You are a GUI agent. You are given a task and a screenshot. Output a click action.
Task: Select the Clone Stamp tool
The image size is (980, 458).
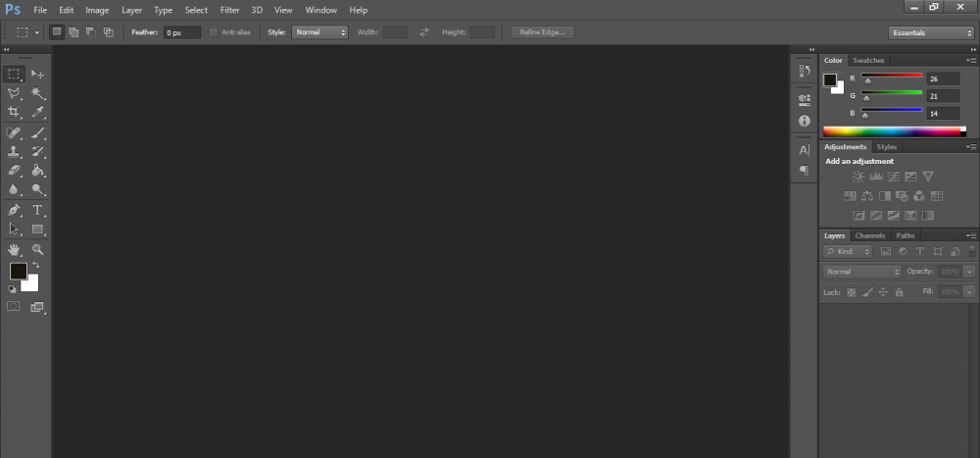(14, 151)
